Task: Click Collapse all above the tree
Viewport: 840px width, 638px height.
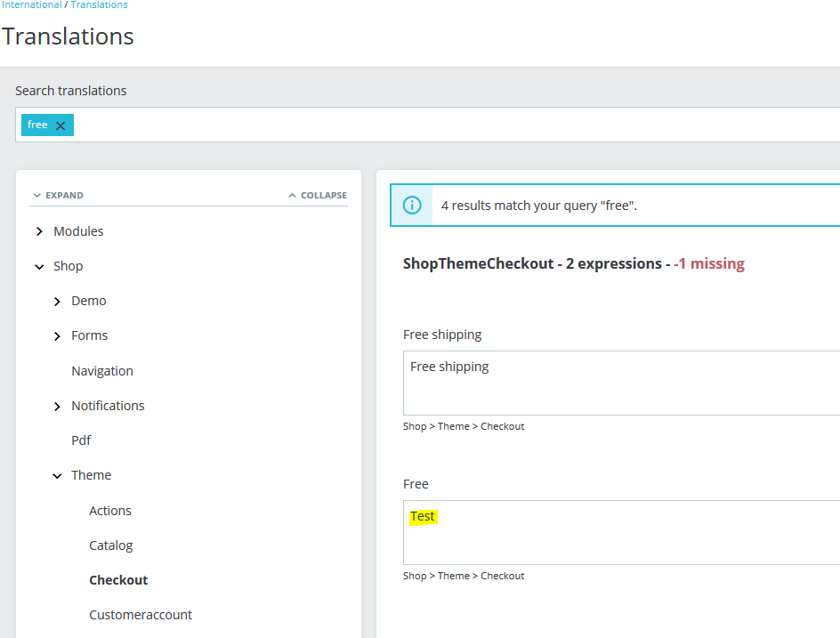Action: [x=318, y=195]
